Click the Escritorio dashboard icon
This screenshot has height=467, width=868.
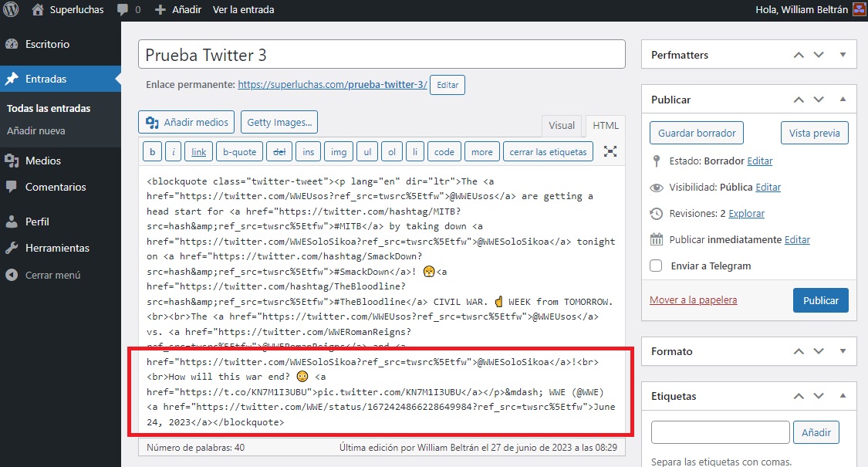pyautogui.click(x=12, y=44)
